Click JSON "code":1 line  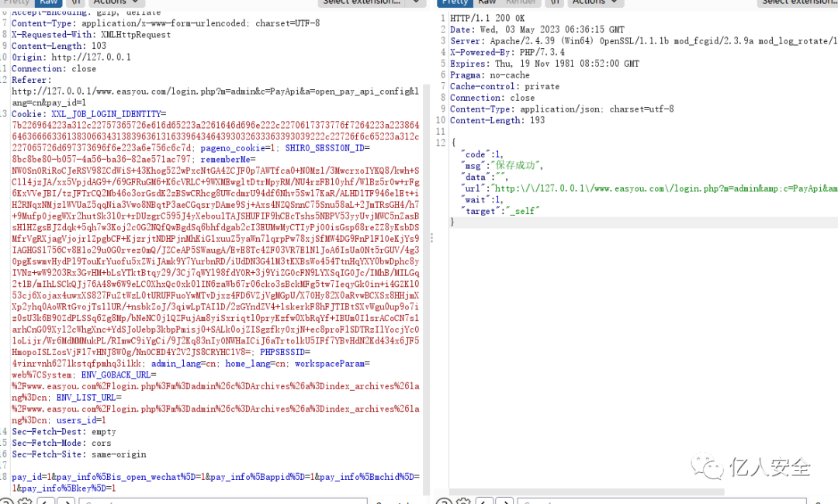point(482,154)
